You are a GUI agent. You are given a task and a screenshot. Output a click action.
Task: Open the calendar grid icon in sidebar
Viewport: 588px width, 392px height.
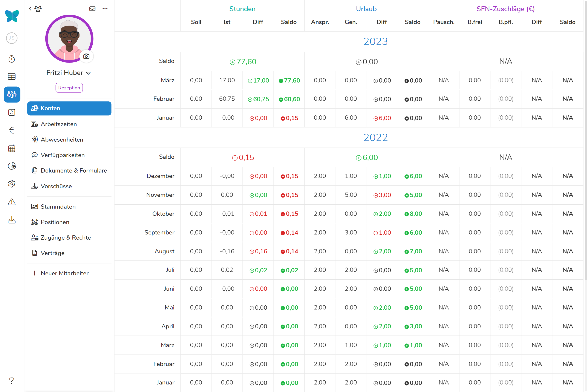[x=12, y=149]
